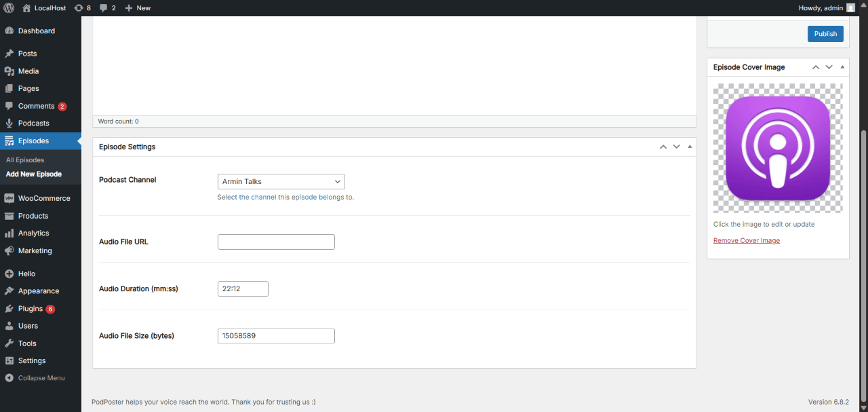
Task: Check pending updates in the admin bar
Action: tap(84, 7)
